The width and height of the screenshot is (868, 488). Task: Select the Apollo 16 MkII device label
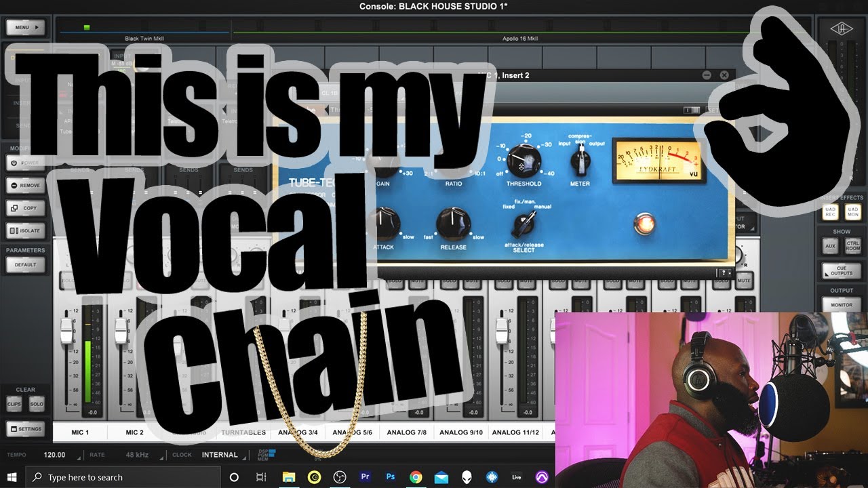519,39
